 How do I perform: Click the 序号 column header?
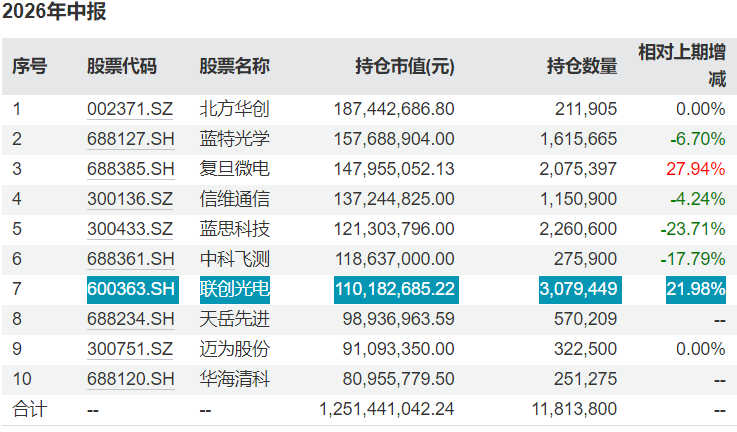tap(30, 66)
